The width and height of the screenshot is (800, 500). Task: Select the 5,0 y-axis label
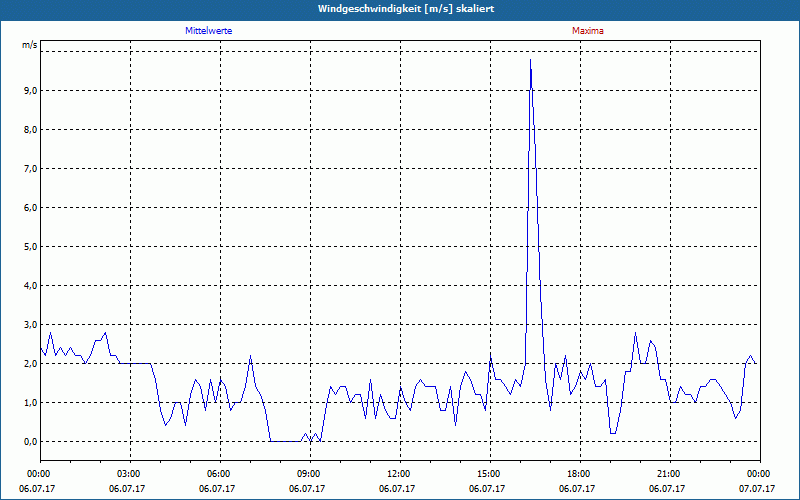[x=30, y=247]
